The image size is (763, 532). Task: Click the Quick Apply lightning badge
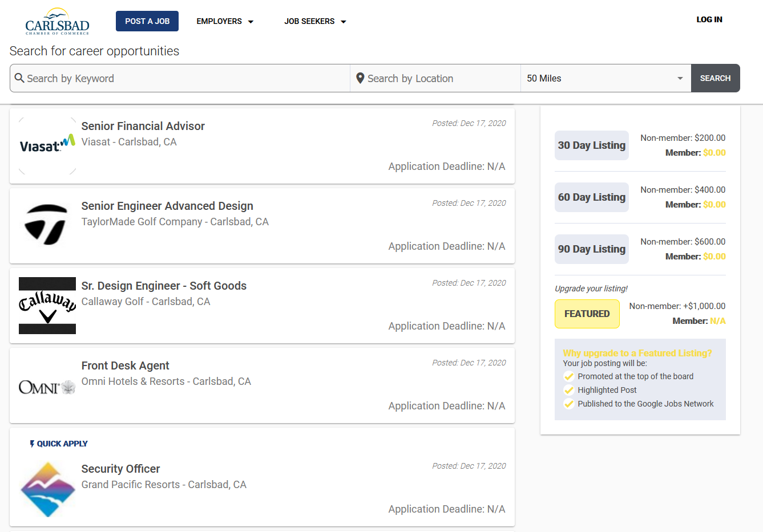point(59,444)
